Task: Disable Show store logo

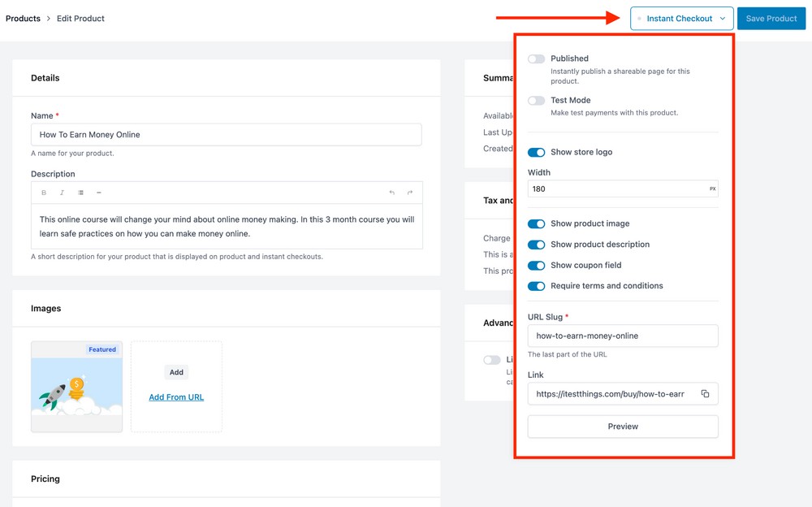Action: (536, 153)
